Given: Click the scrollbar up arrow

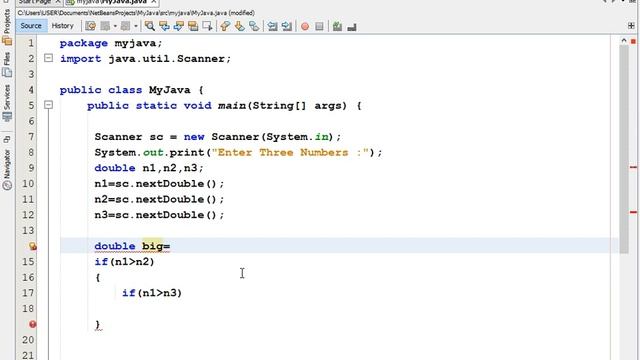Looking at the screenshot, I should click(x=624, y=40).
